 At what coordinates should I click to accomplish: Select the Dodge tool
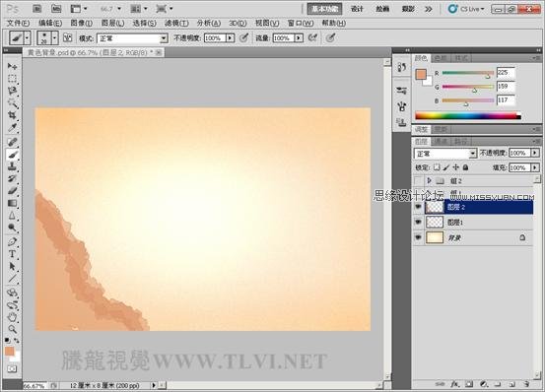pos(13,228)
